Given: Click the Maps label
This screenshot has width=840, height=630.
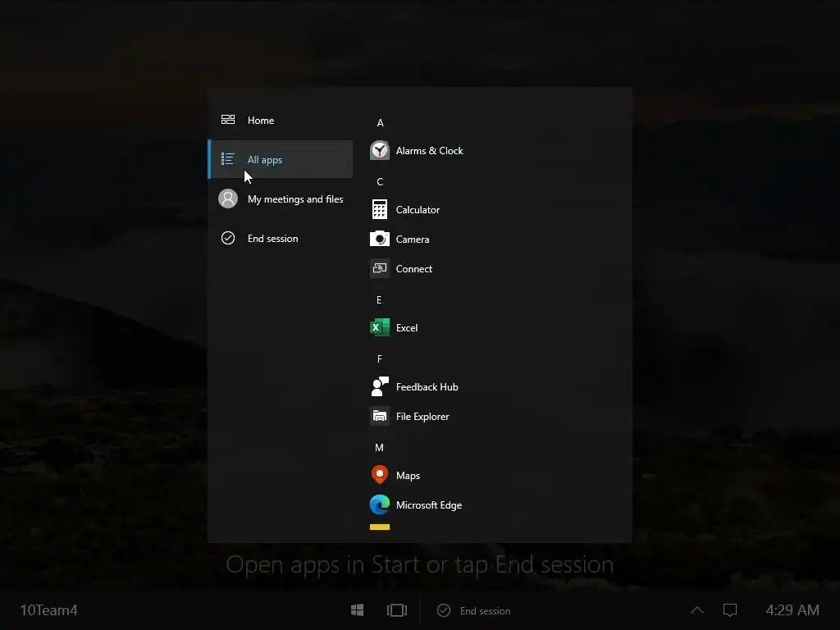Looking at the screenshot, I should point(409,475).
